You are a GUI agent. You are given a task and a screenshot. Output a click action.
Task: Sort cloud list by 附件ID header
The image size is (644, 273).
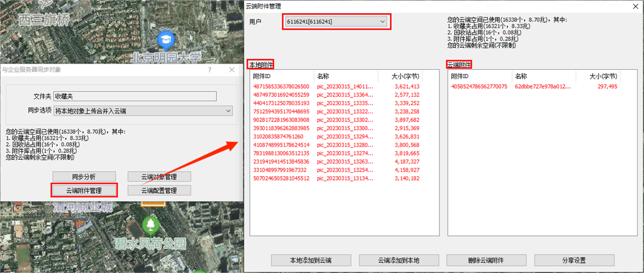(x=480, y=75)
